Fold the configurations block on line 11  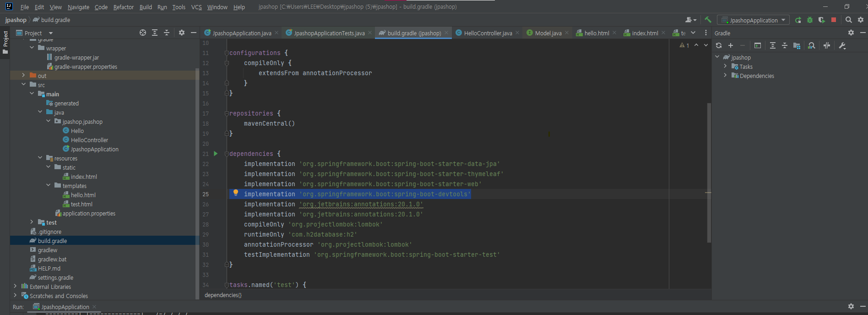point(227,53)
